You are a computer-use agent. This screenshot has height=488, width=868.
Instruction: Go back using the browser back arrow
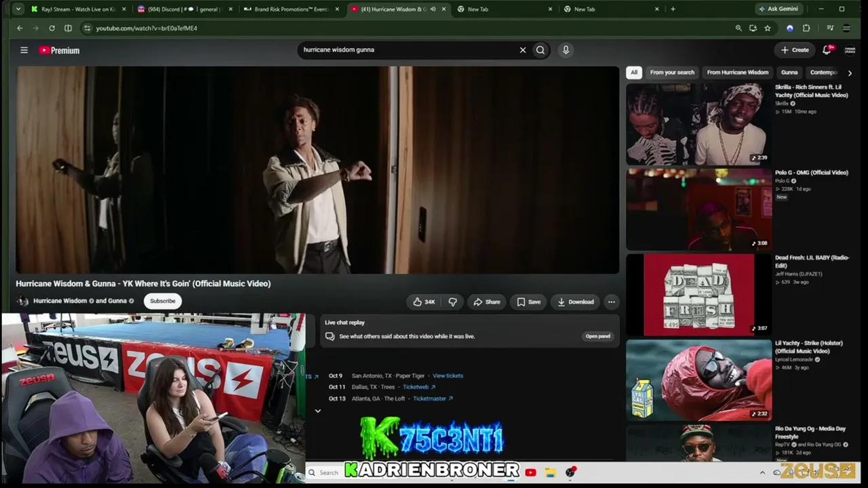coord(20,28)
